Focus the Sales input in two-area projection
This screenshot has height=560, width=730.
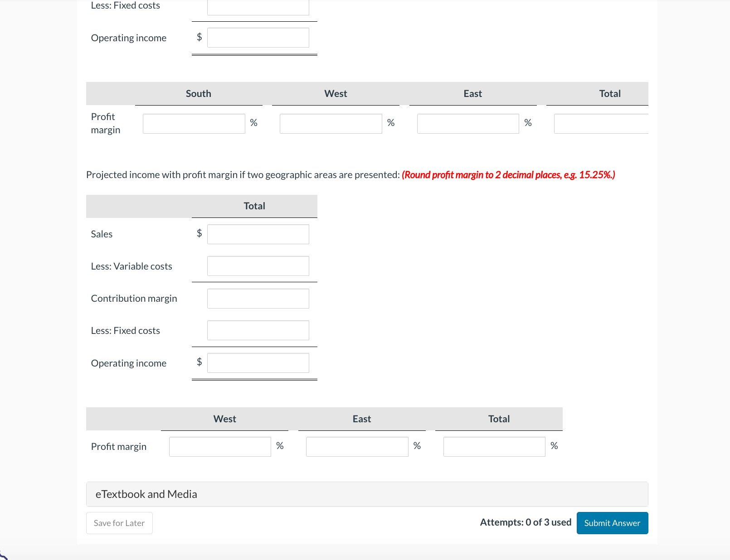[258, 234]
